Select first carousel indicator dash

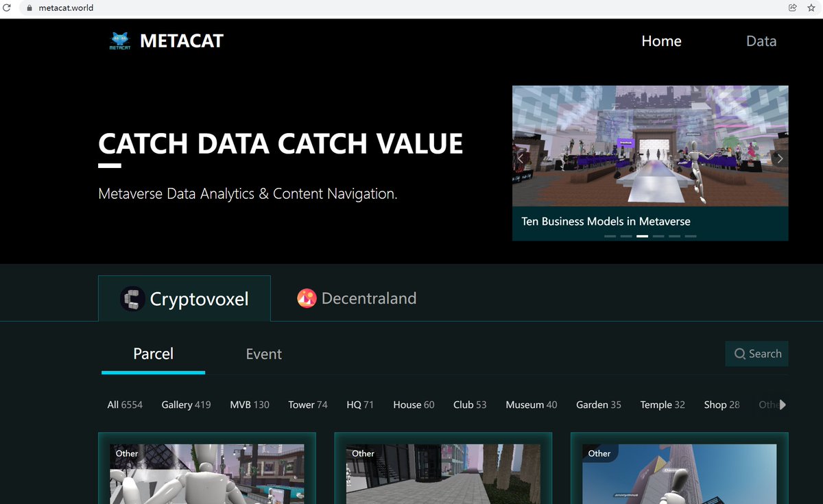[x=610, y=236]
